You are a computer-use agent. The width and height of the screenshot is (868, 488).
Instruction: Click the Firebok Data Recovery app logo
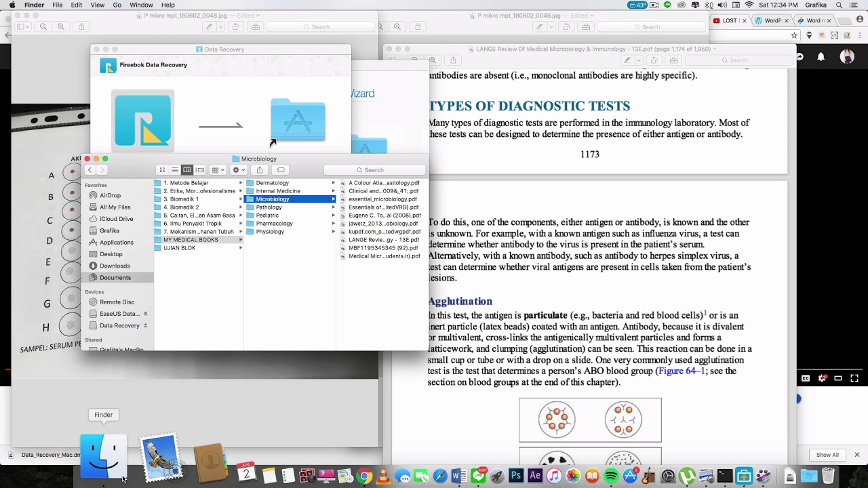108,65
